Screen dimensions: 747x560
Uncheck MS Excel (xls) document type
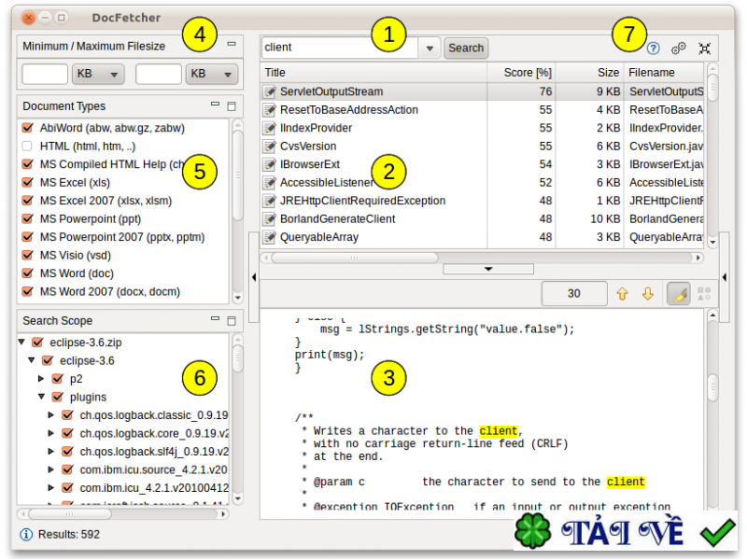(27, 183)
